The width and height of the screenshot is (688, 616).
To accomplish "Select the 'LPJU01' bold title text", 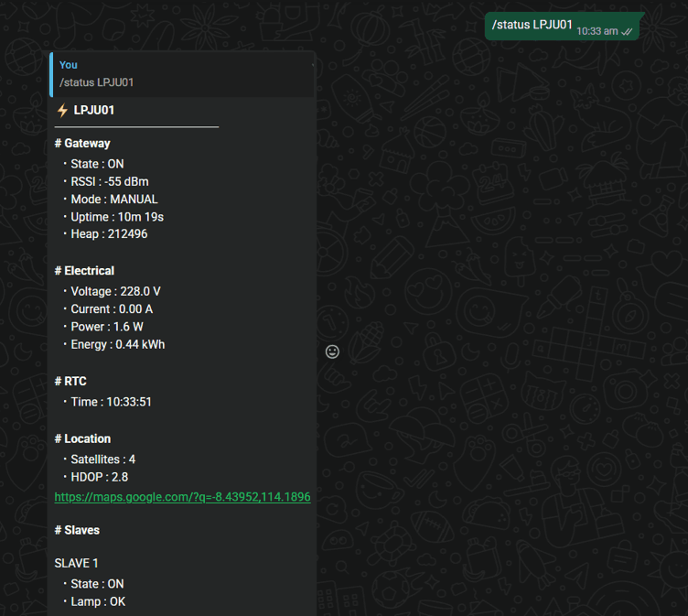I will [x=94, y=110].
